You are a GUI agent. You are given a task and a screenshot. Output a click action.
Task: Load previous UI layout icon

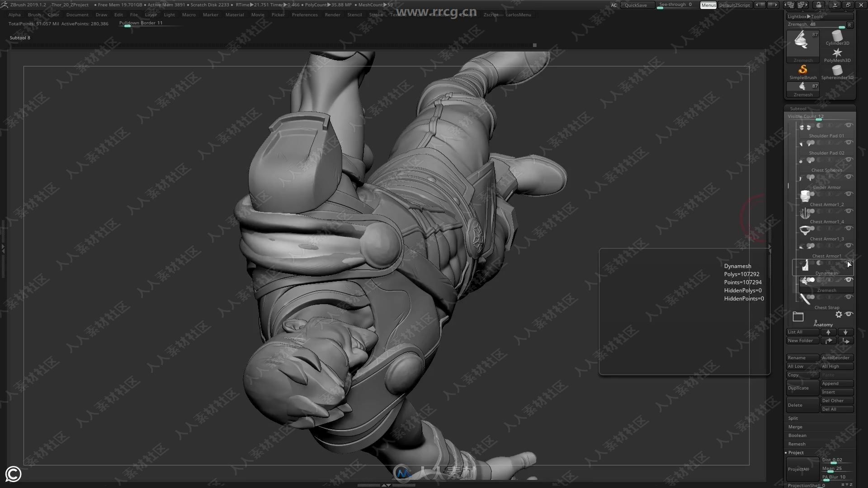tap(790, 5)
